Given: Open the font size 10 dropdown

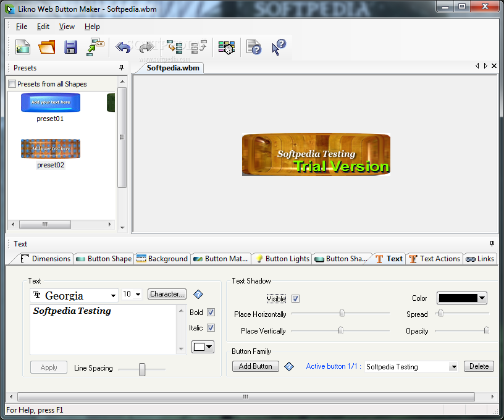Looking at the screenshot, I should coord(138,294).
